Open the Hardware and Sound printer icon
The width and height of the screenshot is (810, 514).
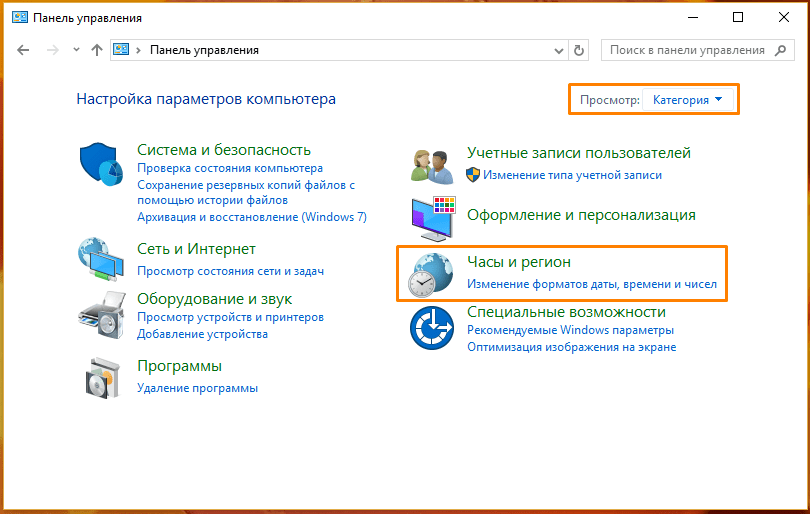pyautogui.click(x=102, y=315)
